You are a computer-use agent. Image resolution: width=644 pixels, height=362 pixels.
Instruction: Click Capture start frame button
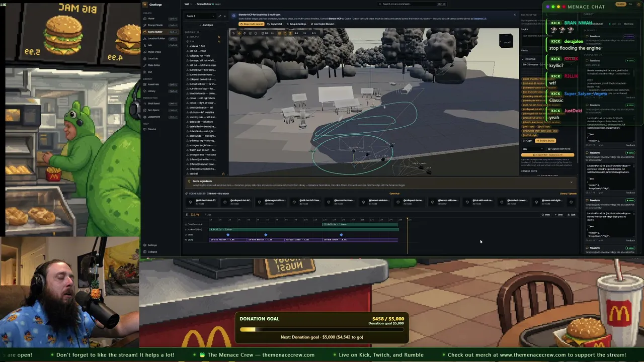coord(560,149)
